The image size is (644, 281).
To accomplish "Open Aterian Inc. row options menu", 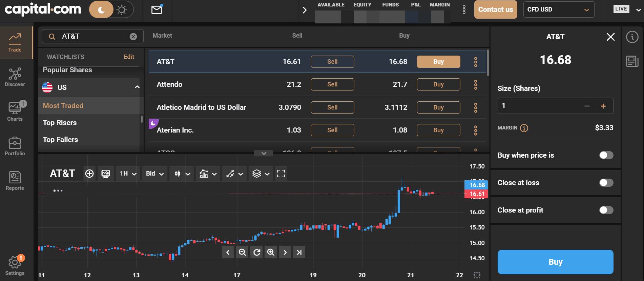I will (476, 130).
